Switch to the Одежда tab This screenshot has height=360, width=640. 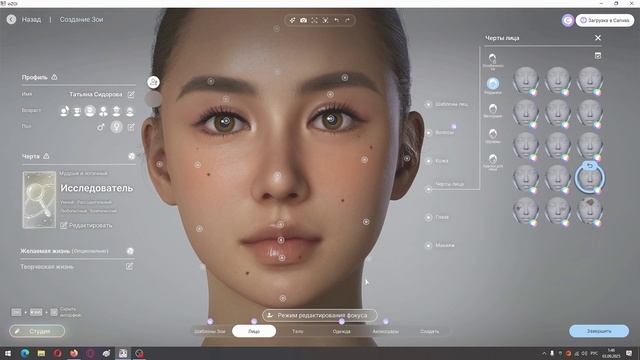pyautogui.click(x=342, y=331)
